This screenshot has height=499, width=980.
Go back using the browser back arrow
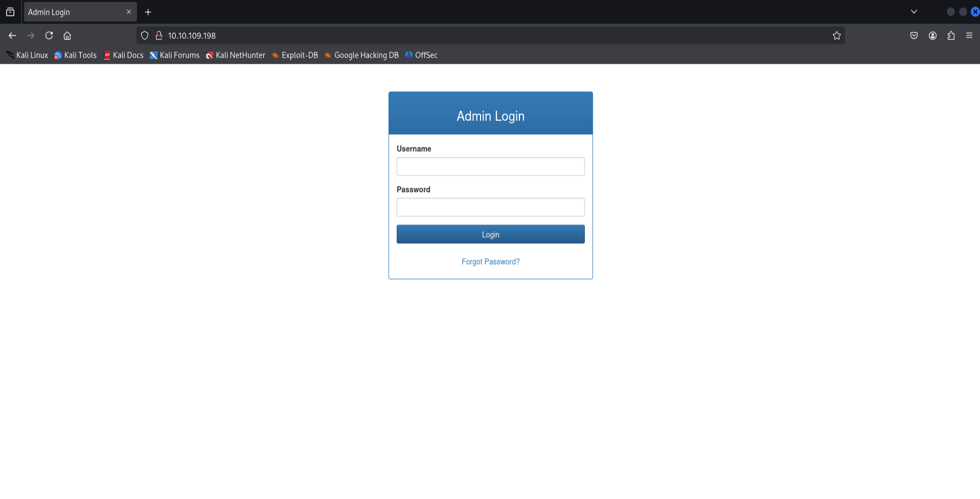[x=12, y=36]
